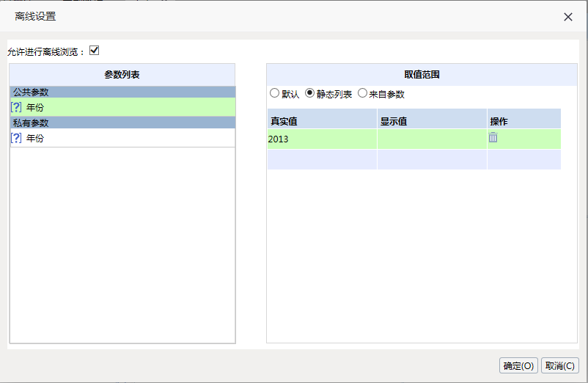Click the 操作 column header

point(524,120)
